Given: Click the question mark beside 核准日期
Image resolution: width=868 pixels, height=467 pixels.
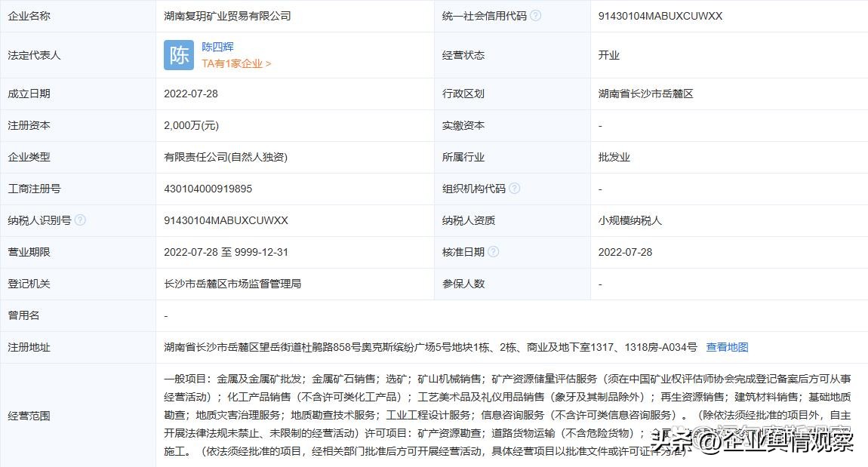Looking at the screenshot, I should point(492,252).
